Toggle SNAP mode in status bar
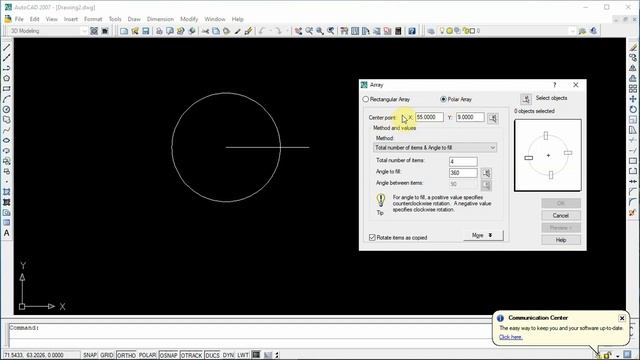The height and width of the screenshot is (360, 640). (89, 355)
